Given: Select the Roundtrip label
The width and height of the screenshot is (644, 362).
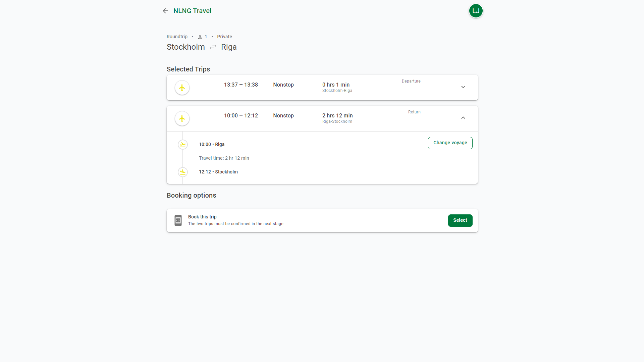Looking at the screenshot, I should (177, 37).
